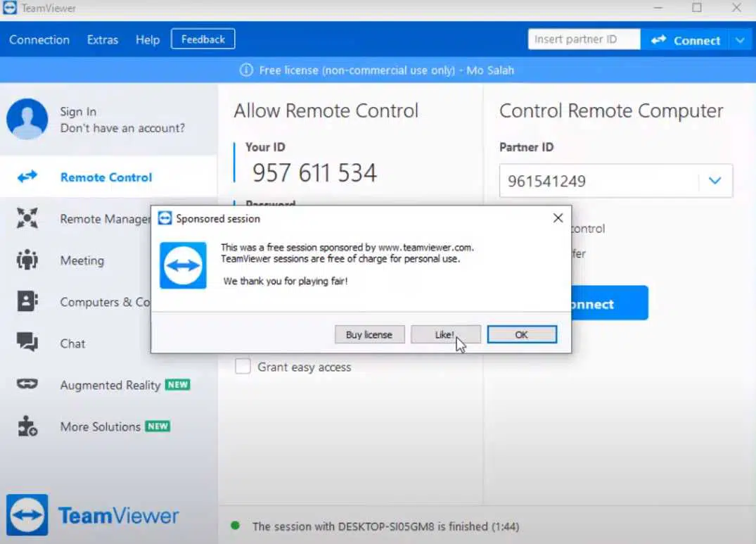
Task: Select Meeting in the sidebar
Action: 82,260
